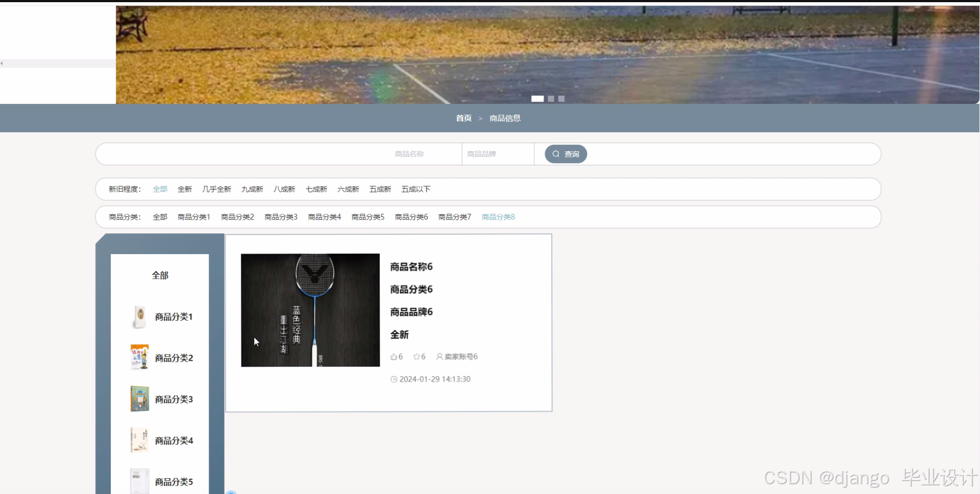
Task: Open product title 商品名称6
Action: (411, 267)
